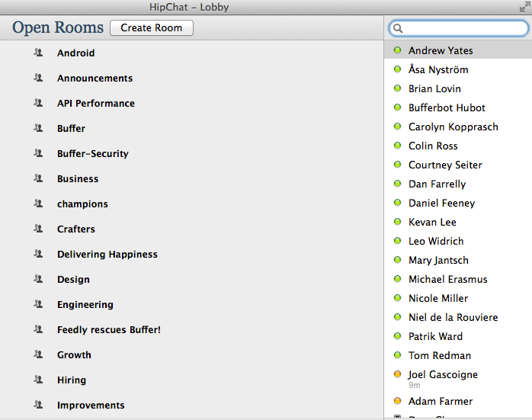
Task: Open the champions room
Action: pyautogui.click(x=82, y=204)
